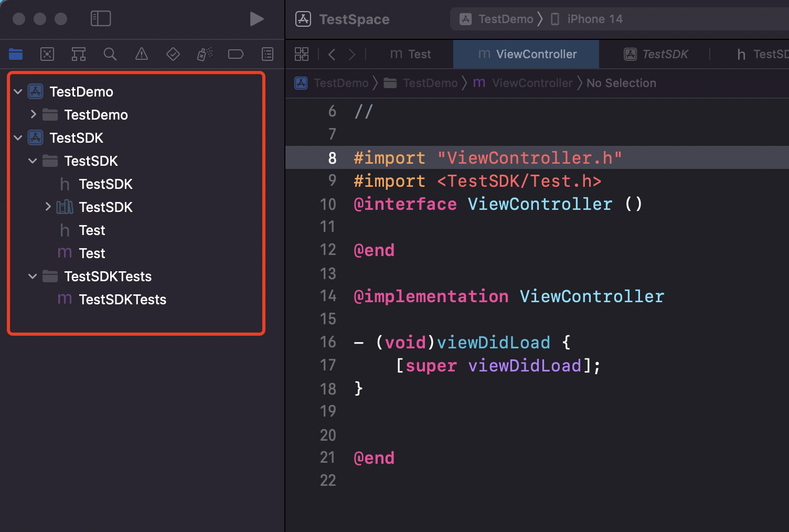789x532 pixels.
Task: Open the Find navigator magnifier icon
Action: tap(110, 54)
